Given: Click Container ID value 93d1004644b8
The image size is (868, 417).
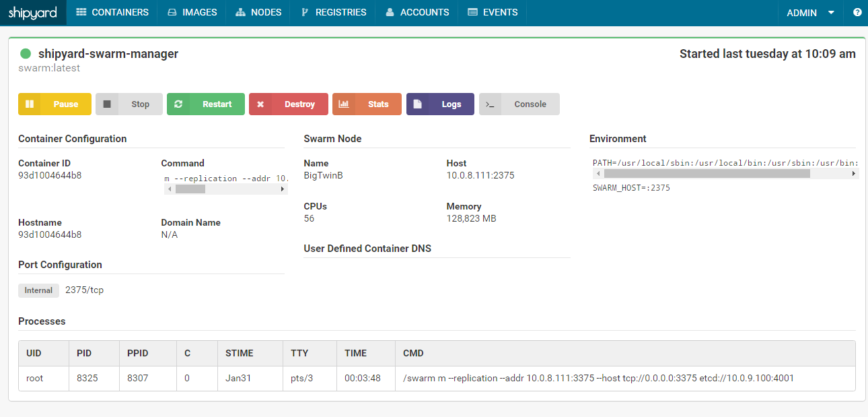Looking at the screenshot, I should [50, 175].
